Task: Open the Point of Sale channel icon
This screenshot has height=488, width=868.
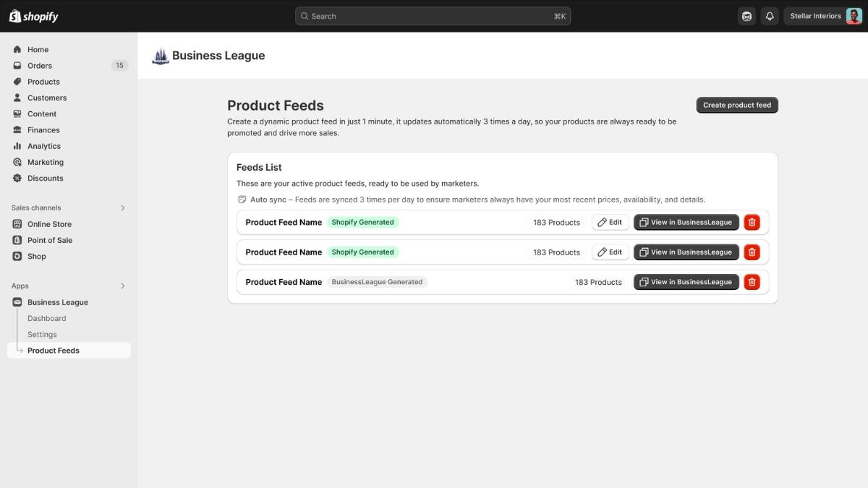Action: click(x=17, y=239)
